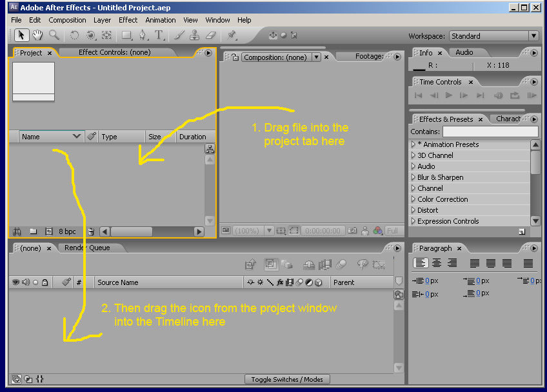Image resolution: width=547 pixels, height=392 pixels.
Task: Select the Pan Behind tool
Action: (x=106, y=35)
